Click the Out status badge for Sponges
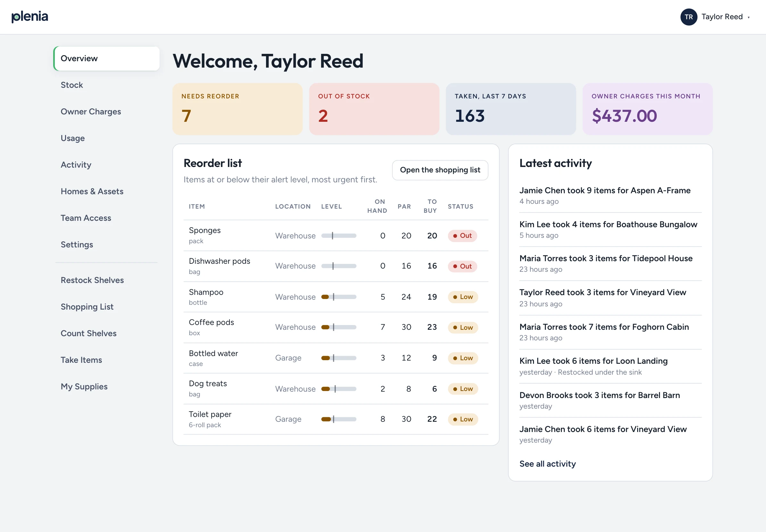 pyautogui.click(x=462, y=236)
